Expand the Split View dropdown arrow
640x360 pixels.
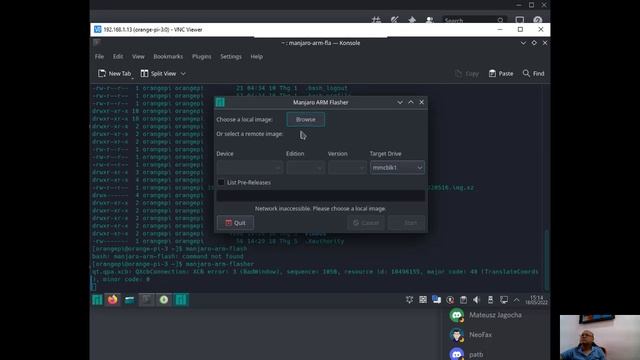[x=183, y=73]
